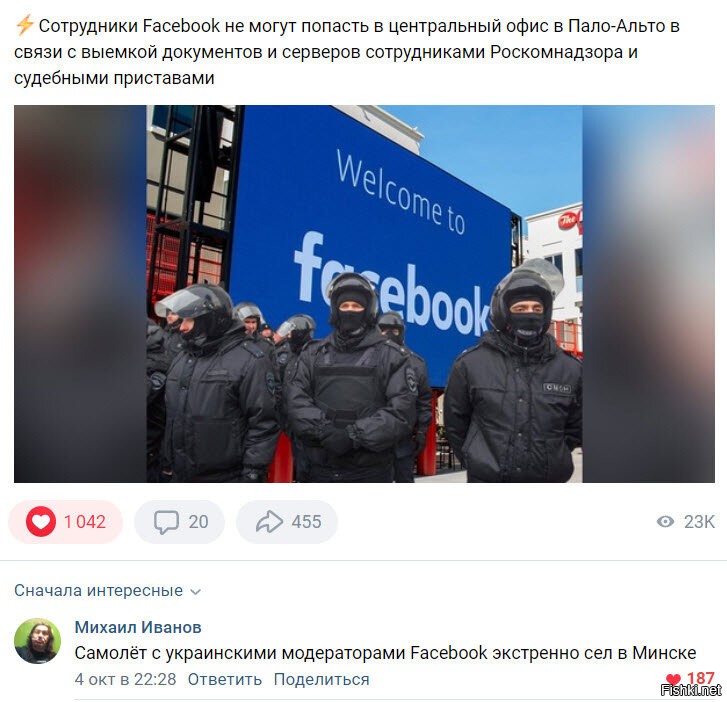Image resolution: width=727 pixels, height=702 pixels.
Task: Click the comment like count 187
Action: coord(700,678)
